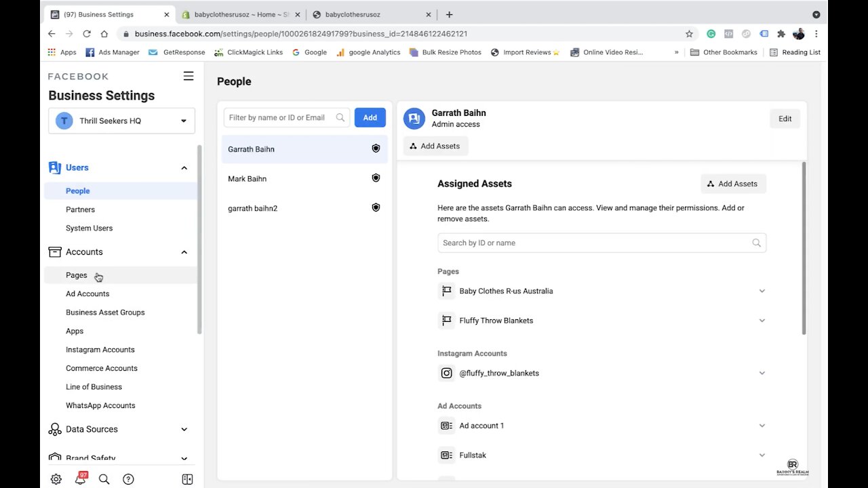This screenshot has height=488, width=868.
Task: Open notifications bell with 97 badge
Action: click(81, 479)
